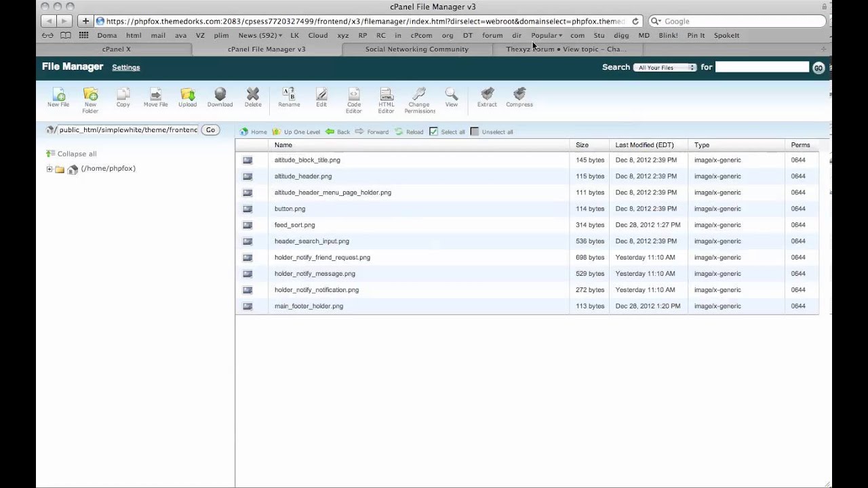Click the New File toolbar icon
This screenshot has height=488, width=868.
coord(58,98)
